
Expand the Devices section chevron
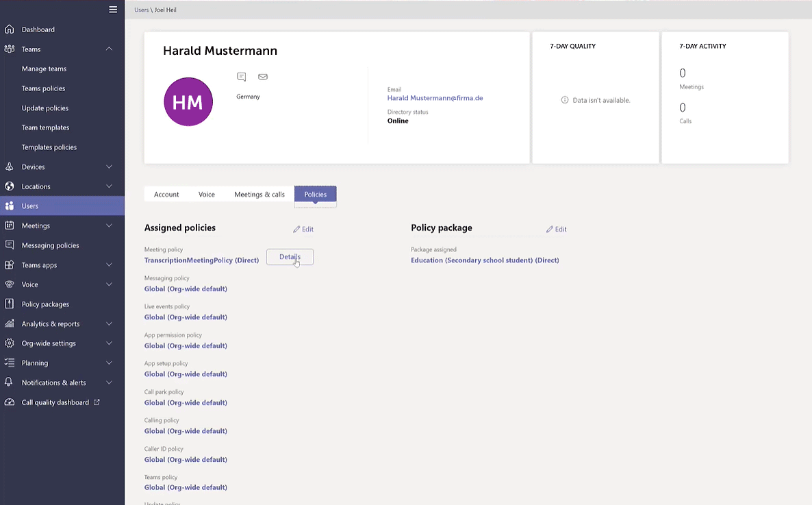tap(110, 167)
